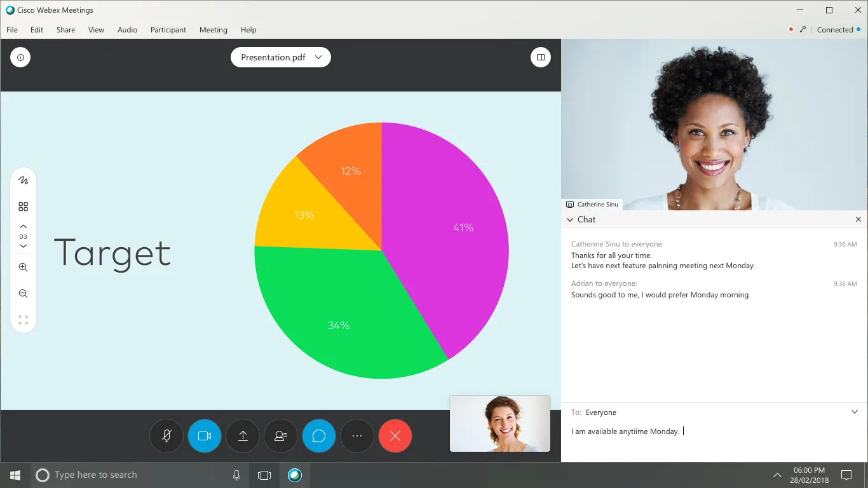This screenshot has width=868, height=488.
Task: Zoom out of the presentation
Action: (x=24, y=294)
